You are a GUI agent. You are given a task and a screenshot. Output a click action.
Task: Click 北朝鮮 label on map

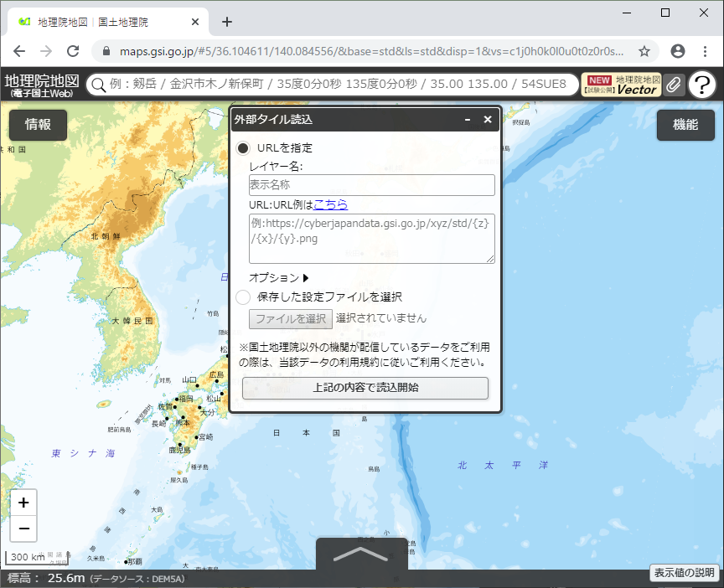coord(106,236)
